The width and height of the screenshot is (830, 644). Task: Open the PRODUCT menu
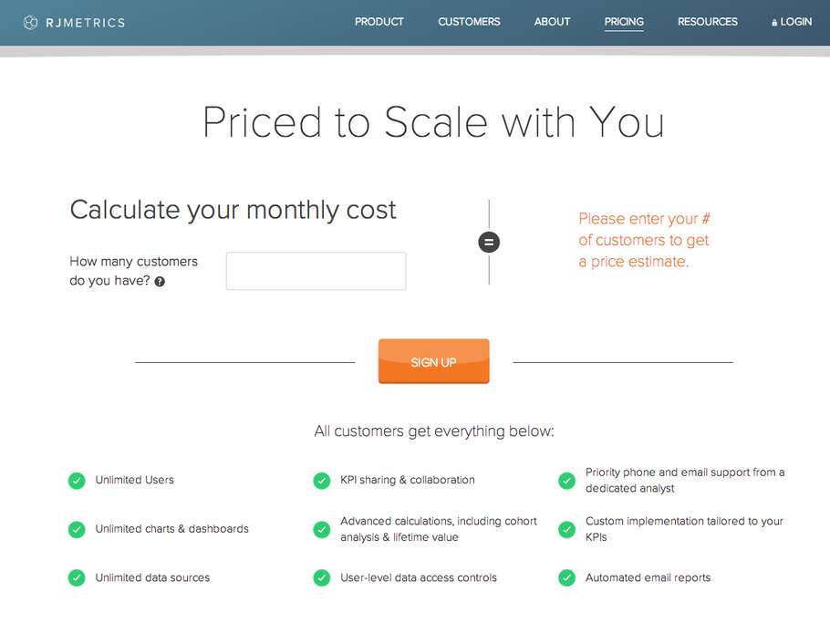pyautogui.click(x=379, y=22)
